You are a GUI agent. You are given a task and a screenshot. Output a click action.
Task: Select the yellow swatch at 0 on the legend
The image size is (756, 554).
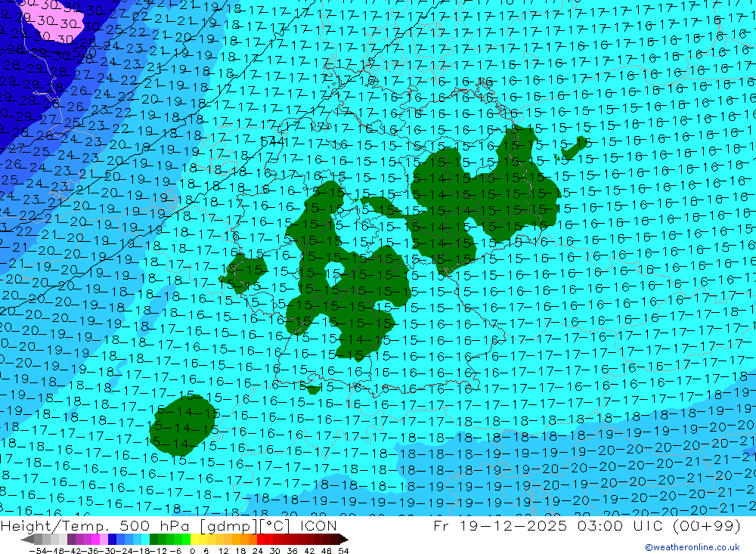(x=195, y=539)
